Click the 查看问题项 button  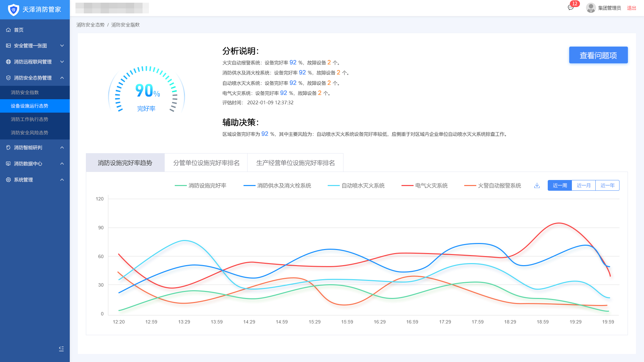(598, 55)
